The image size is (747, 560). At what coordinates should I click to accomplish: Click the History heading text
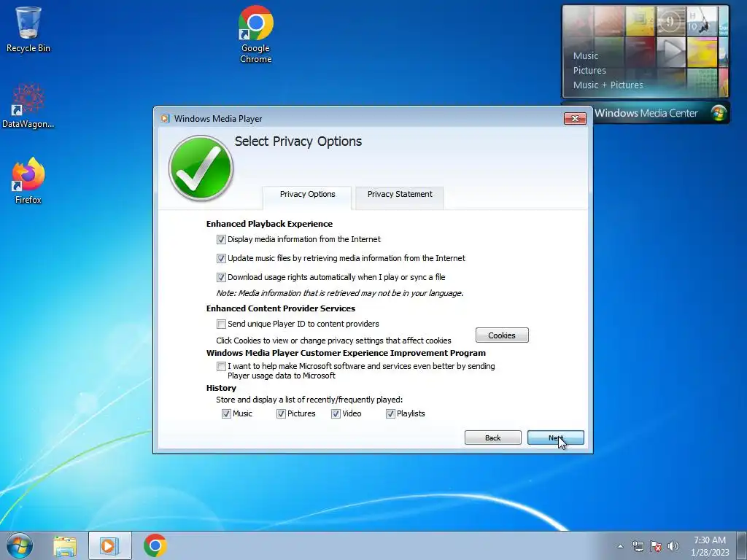pyautogui.click(x=221, y=388)
